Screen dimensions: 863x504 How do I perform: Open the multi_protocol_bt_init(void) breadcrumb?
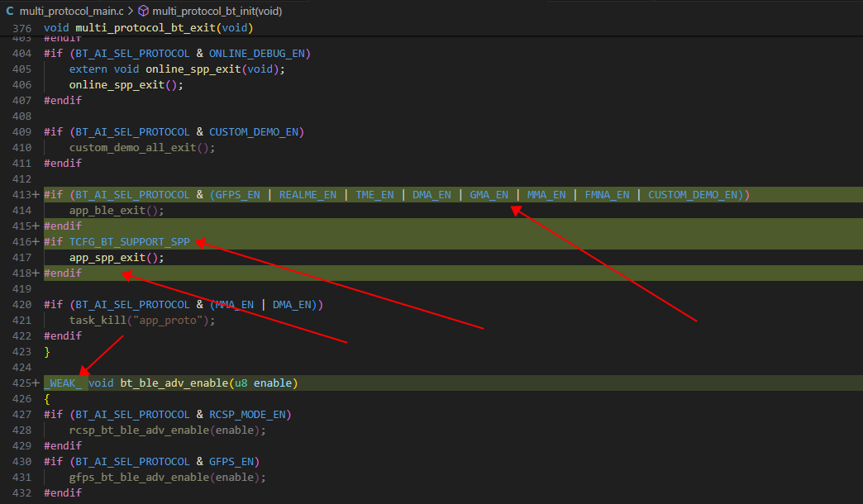[x=217, y=11]
